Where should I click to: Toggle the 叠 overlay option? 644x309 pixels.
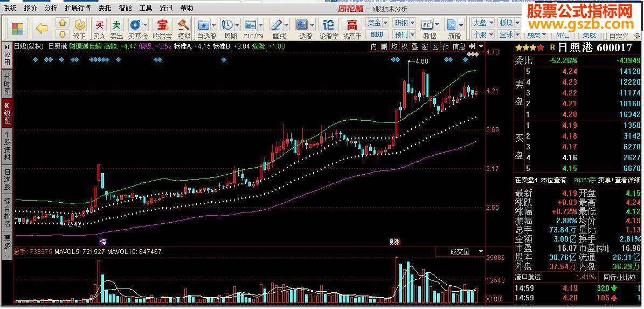point(415,46)
